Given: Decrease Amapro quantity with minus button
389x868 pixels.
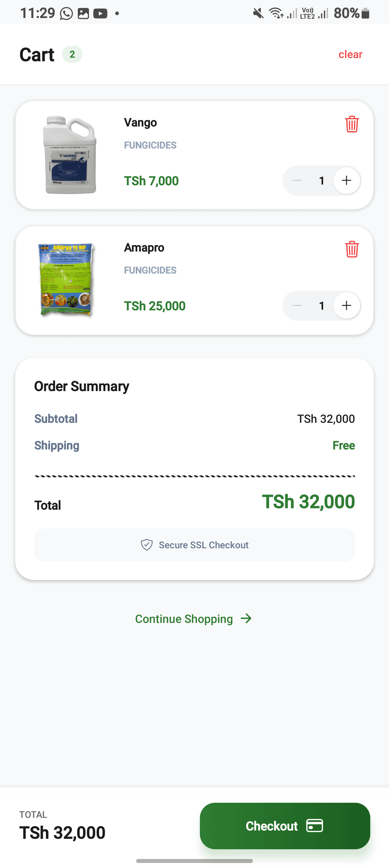Looking at the screenshot, I should 297,306.
